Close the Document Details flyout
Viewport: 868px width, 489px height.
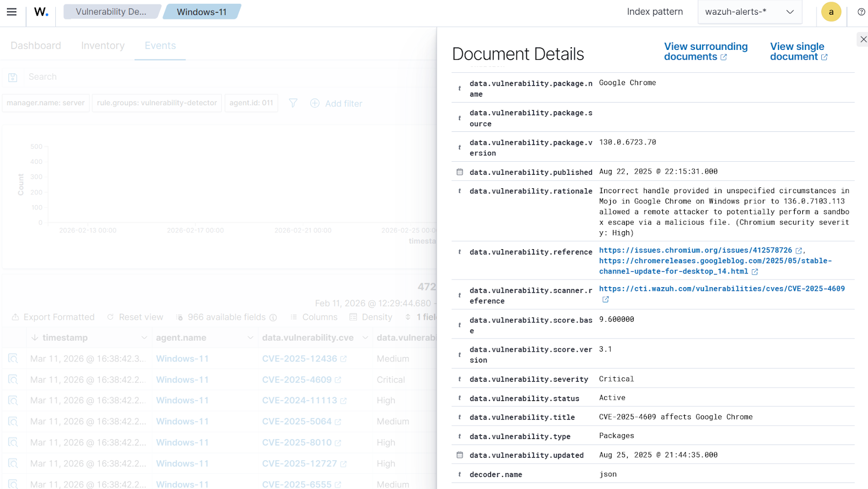863,39
